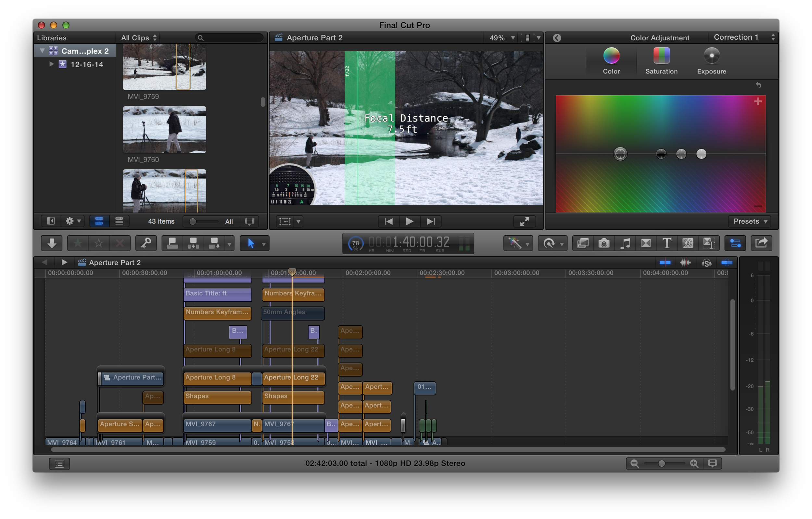Expand the 12-16-14 event
Screen dimensions: 812x519
point(51,64)
